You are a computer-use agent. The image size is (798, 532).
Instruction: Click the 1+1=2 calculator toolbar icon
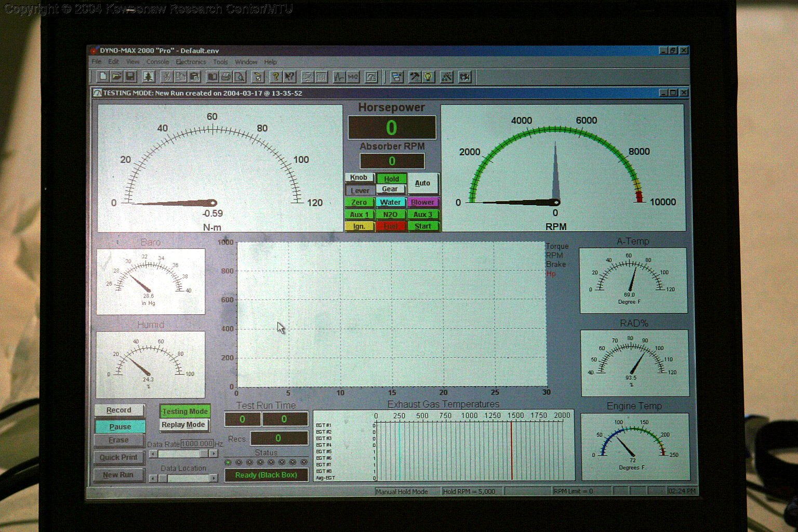pyautogui.click(x=353, y=77)
